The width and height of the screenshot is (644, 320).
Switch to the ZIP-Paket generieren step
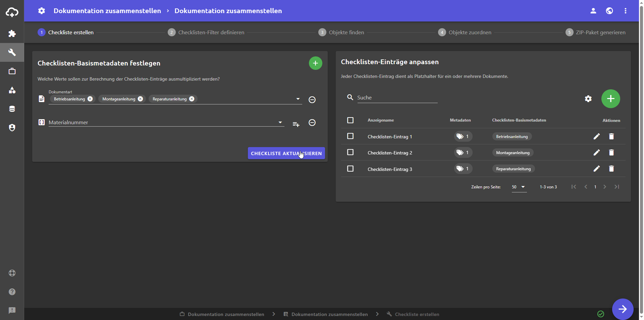600,33
